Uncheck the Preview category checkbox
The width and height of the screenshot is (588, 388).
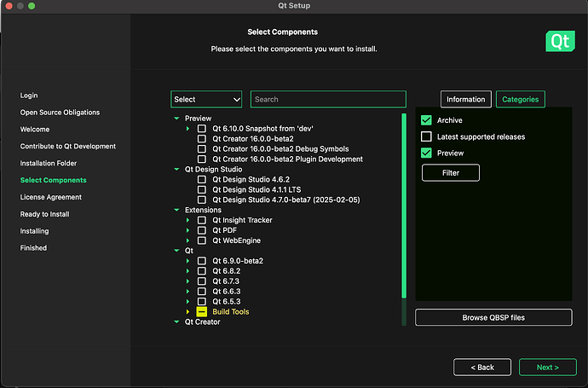pos(426,153)
